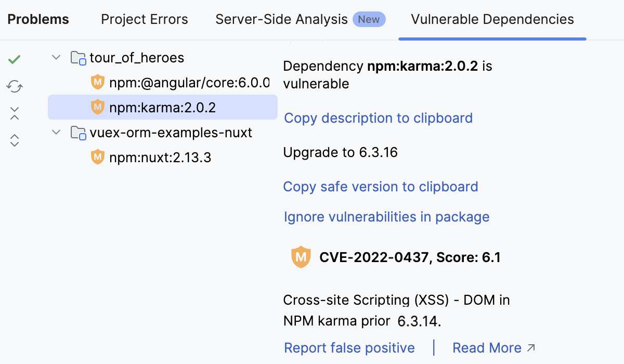Screen dimensions: 624x364
Task: Click Ignore vulnerabilities in package
Action: coord(386,217)
